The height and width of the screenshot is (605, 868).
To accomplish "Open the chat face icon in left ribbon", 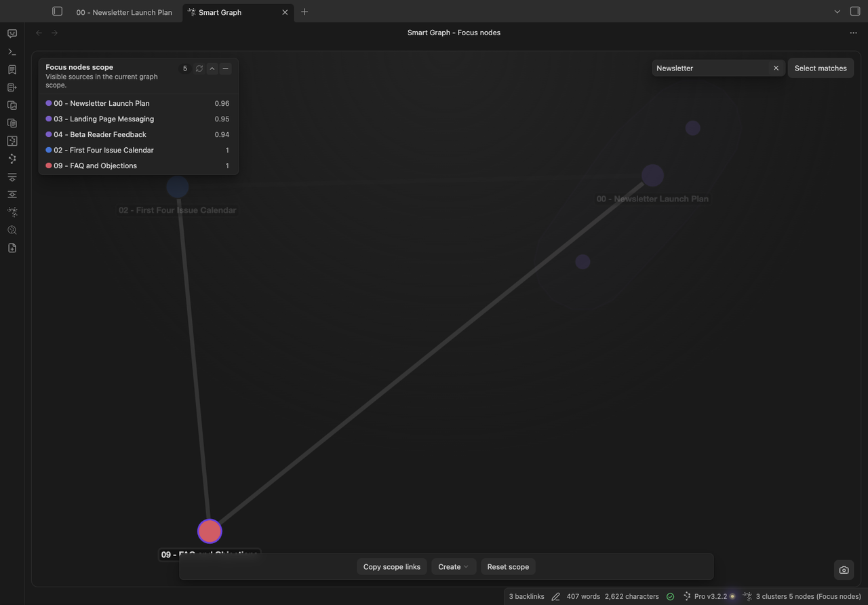I will [12, 34].
